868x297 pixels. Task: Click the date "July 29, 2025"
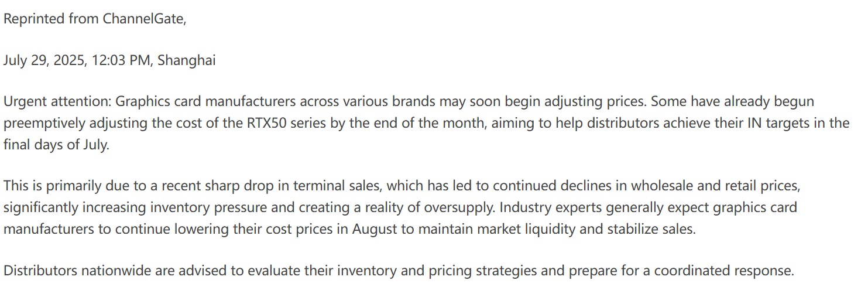point(44,60)
